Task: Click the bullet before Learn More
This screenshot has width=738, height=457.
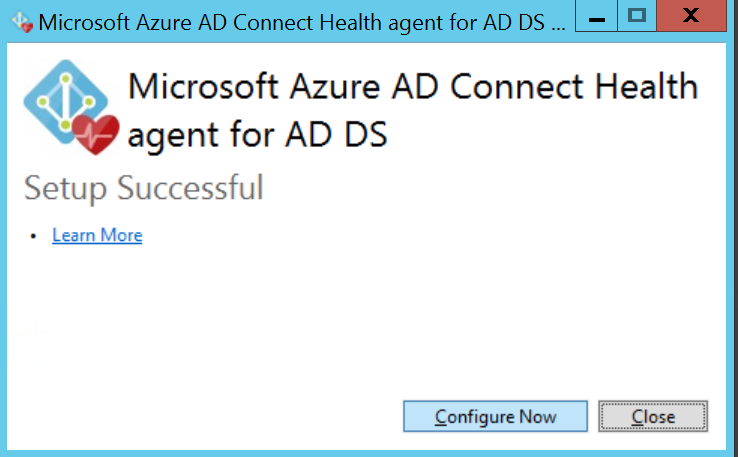Action: coord(33,236)
